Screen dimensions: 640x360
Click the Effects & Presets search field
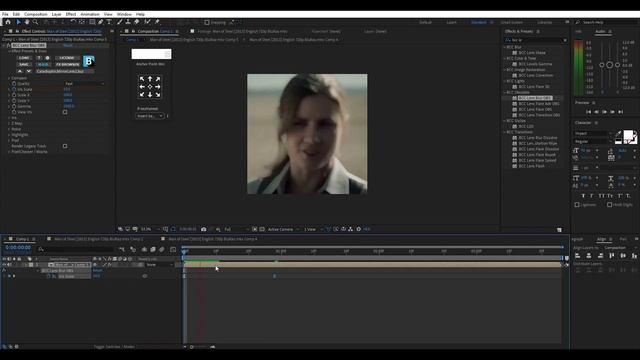click(536, 40)
